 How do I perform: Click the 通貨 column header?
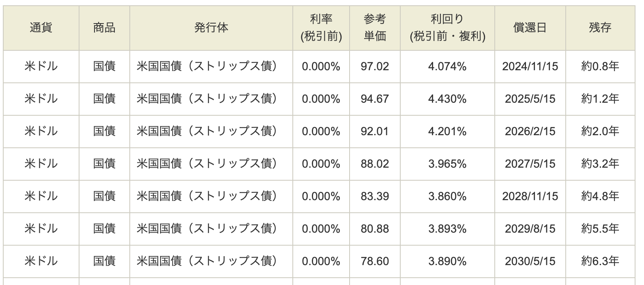click(41, 28)
